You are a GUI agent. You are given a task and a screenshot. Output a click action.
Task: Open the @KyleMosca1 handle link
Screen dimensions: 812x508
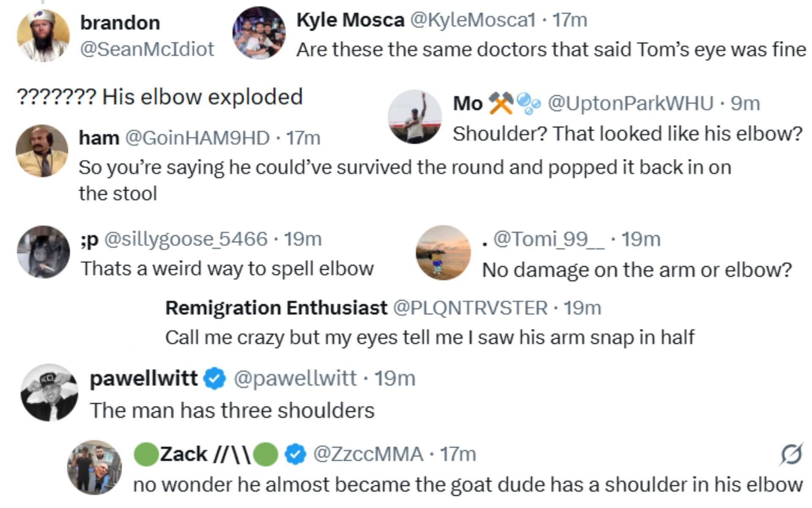click(473, 20)
